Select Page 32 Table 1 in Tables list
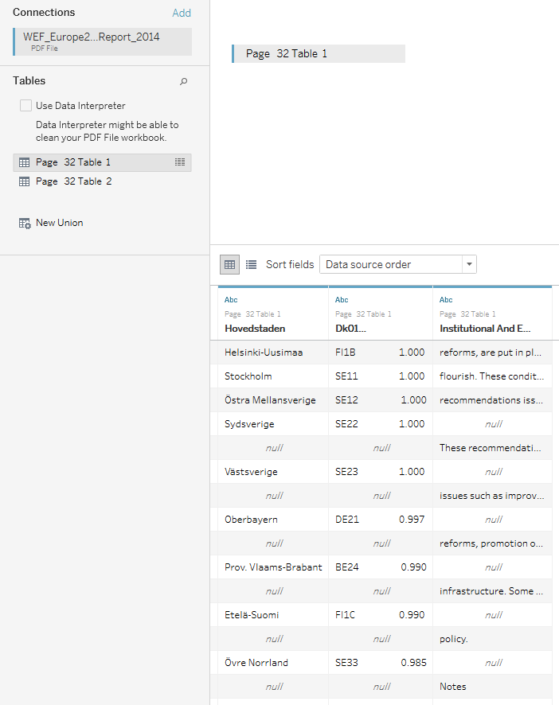Image resolution: width=559 pixels, height=705 pixels. pos(102,162)
